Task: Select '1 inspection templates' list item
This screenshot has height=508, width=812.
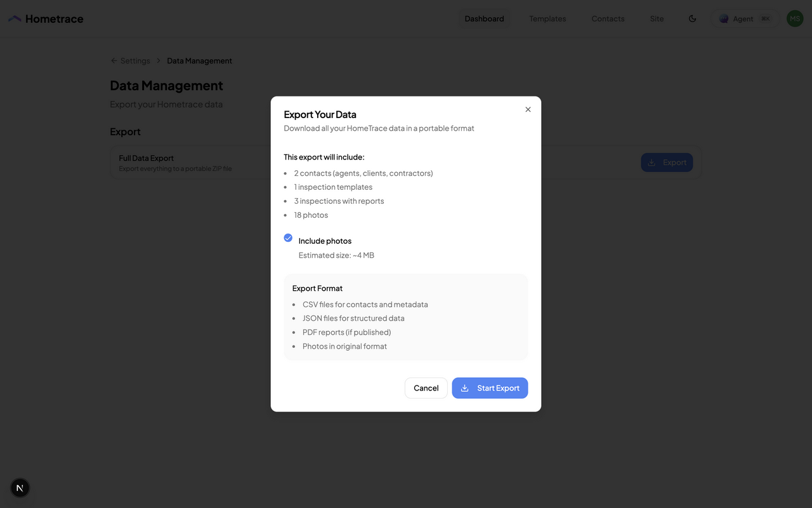Action: [333, 187]
